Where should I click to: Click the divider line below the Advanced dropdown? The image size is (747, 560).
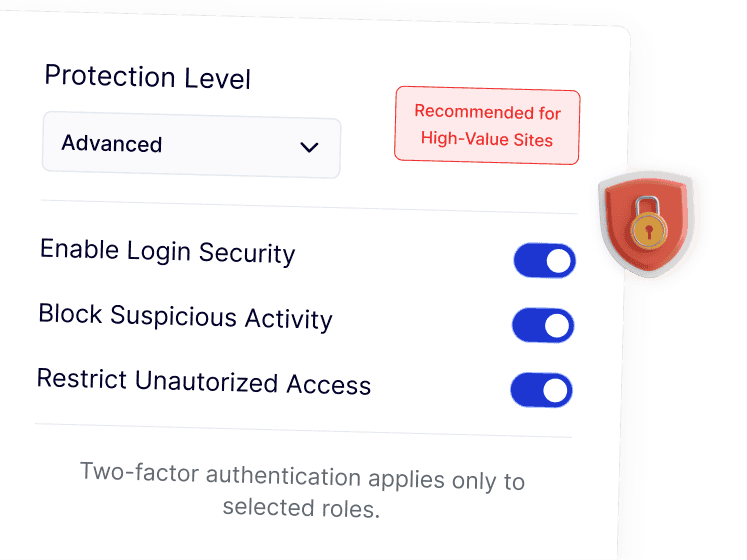(x=309, y=206)
